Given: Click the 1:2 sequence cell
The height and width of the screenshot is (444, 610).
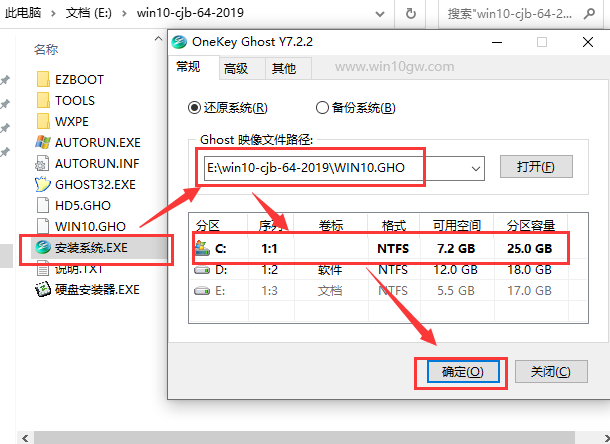Looking at the screenshot, I should coord(269,270).
